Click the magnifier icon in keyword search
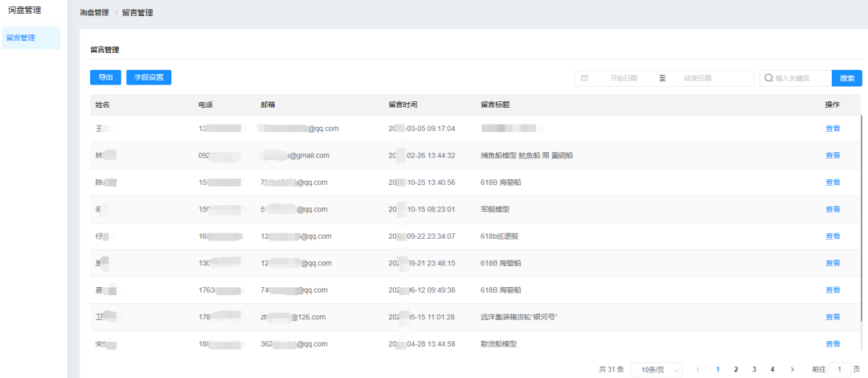 coord(768,78)
